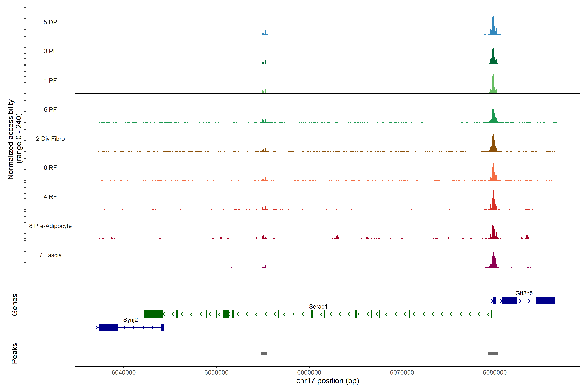Click the 2 Div Fibro track label
The height and width of the screenshot is (392, 588).
click(50, 139)
